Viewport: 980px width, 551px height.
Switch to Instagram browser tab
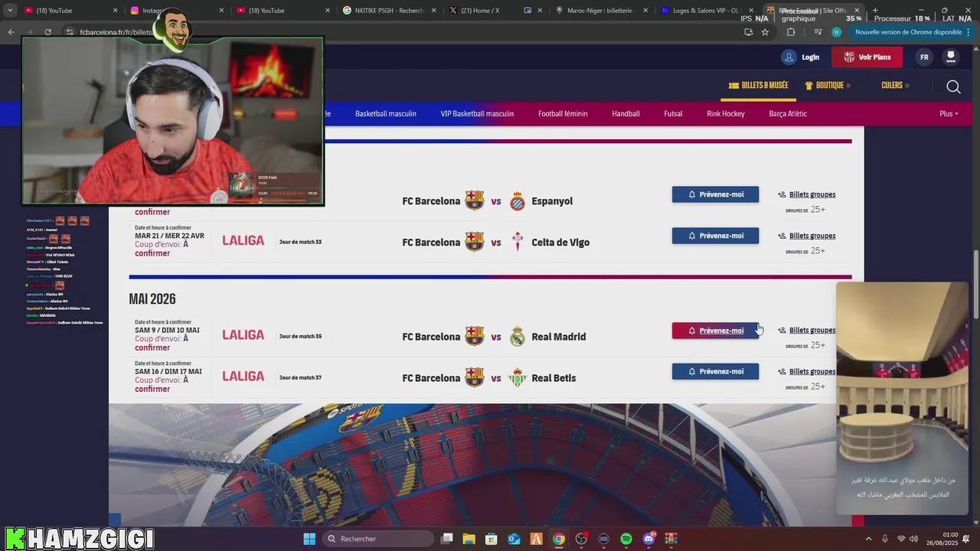click(176, 10)
